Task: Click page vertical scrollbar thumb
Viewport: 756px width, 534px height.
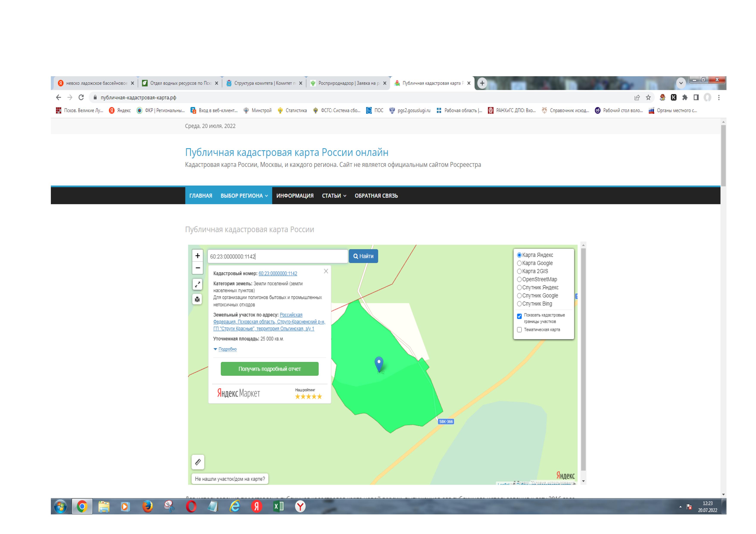Action: (x=723, y=155)
